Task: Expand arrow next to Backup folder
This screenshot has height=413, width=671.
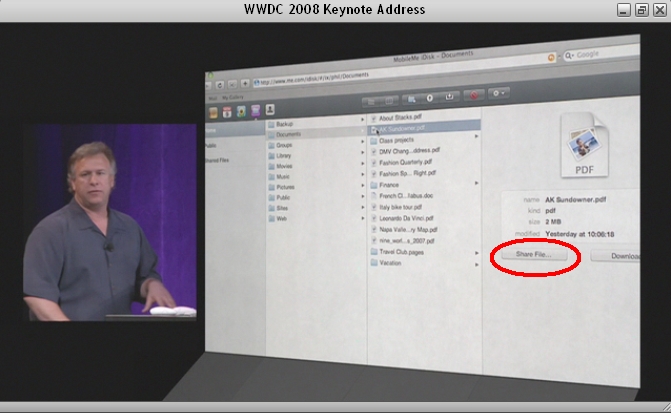Action: [x=362, y=119]
